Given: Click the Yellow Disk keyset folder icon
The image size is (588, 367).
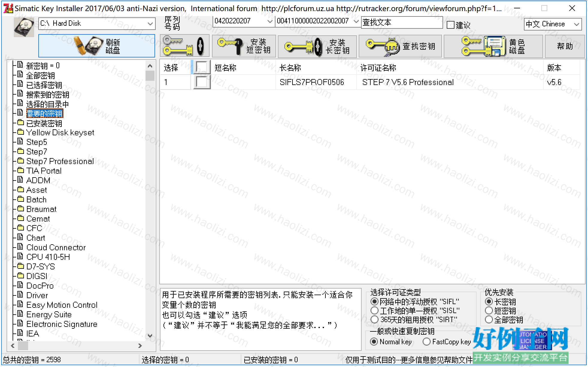Looking at the screenshot, I should [x=20, y=132].
